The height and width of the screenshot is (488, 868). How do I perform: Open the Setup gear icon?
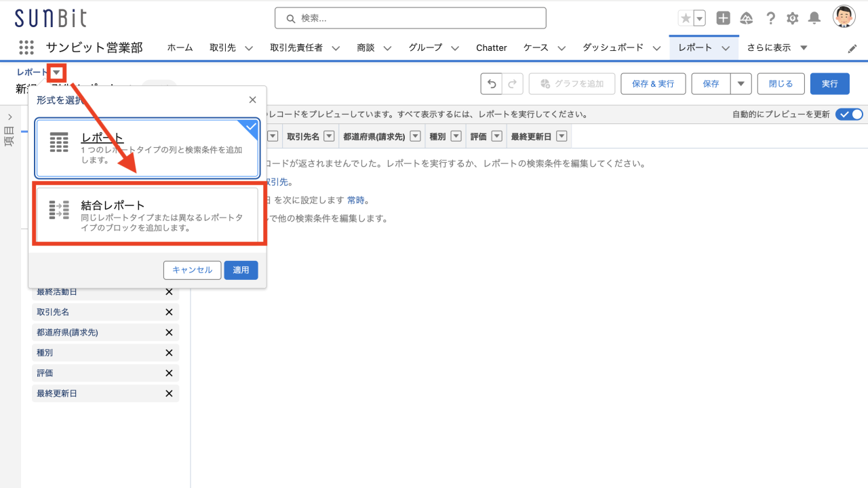tap(792, 18)
